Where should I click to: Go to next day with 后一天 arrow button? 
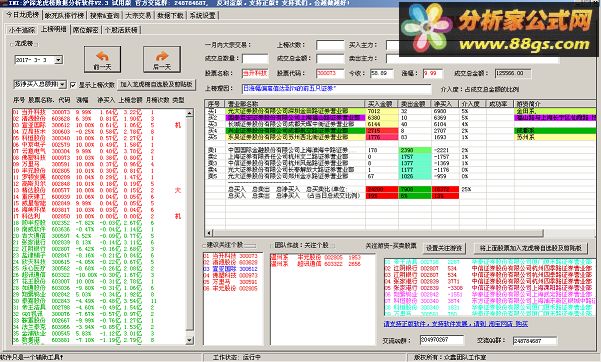point(162,59)
